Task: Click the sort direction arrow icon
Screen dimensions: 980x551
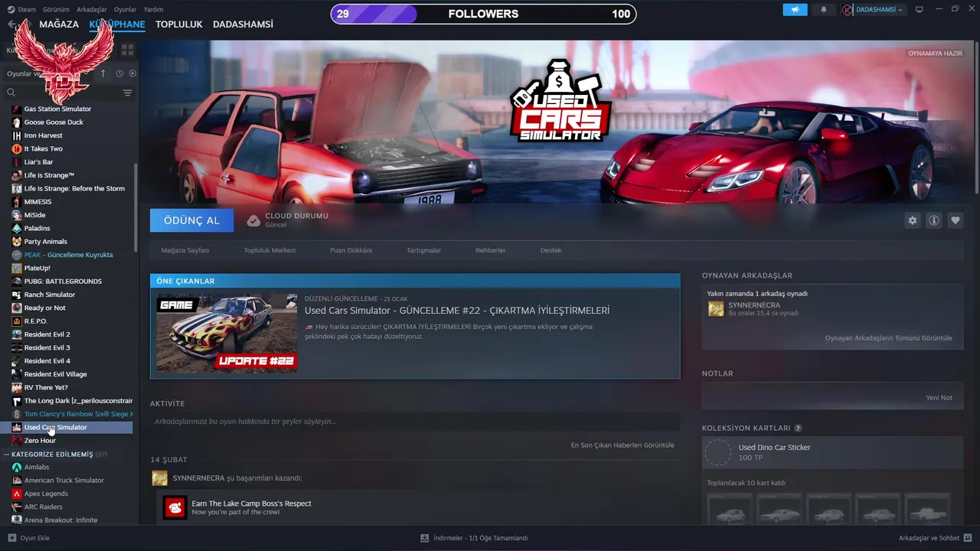Action: tap(103, 73)
